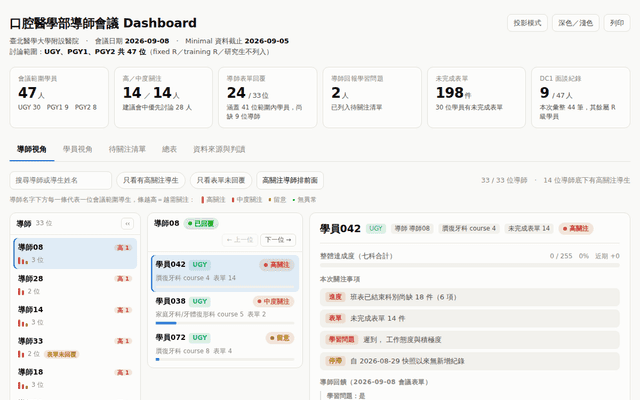
Task: Click the 導師 導師08 chip in the detail header
Action: (x=412, y=229)
